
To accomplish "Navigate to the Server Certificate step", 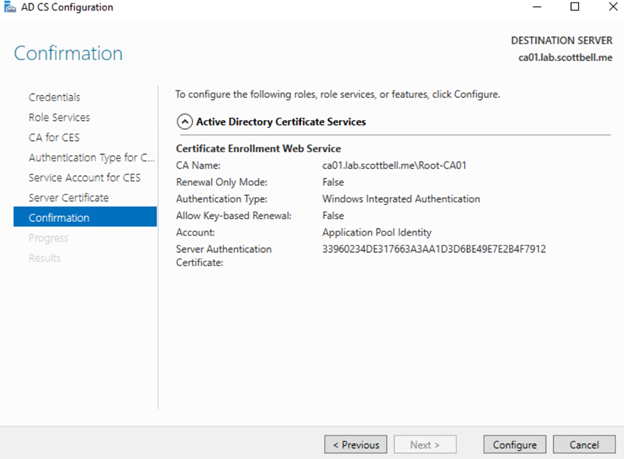I will [68, 197].
